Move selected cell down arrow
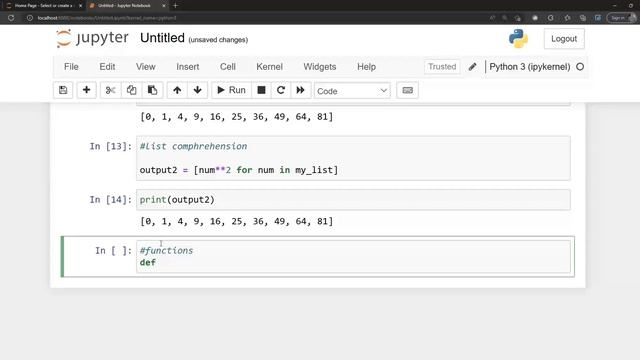The image size is (640, 360). pos(198,90)
